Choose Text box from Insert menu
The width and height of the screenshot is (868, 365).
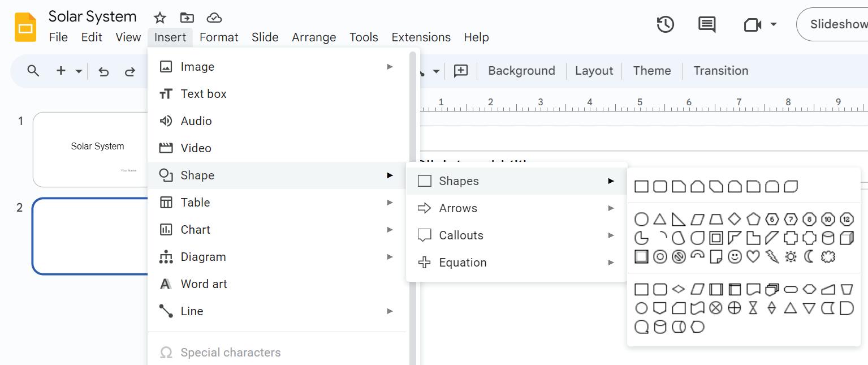(204, 94)
